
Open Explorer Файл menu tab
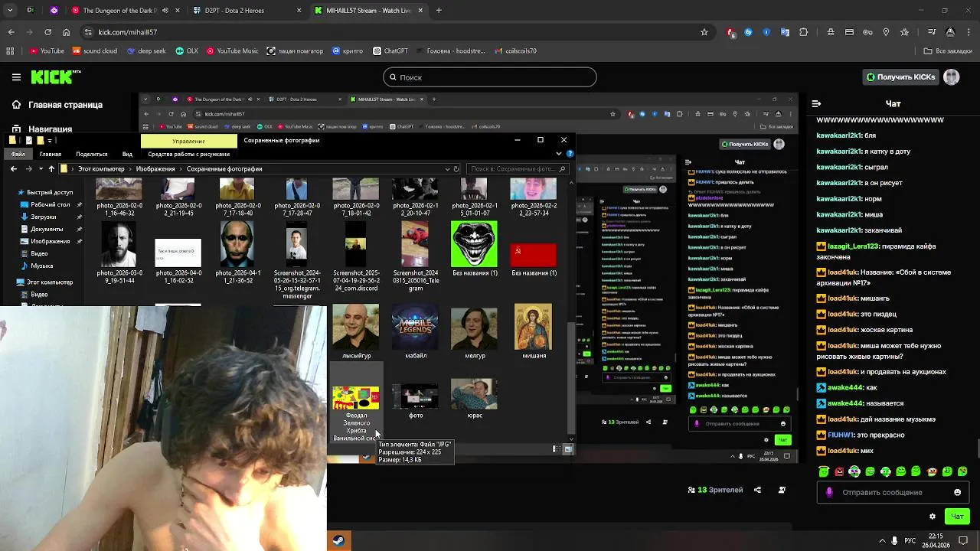(18, 154)
